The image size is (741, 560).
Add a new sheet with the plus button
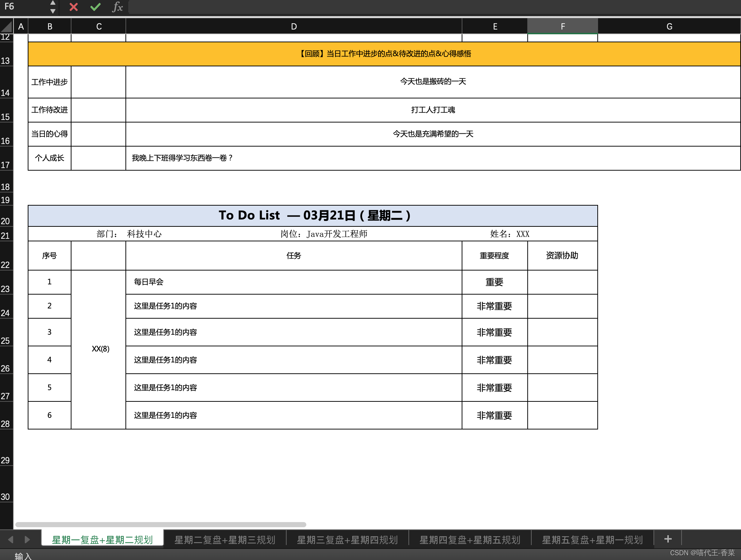668,539
